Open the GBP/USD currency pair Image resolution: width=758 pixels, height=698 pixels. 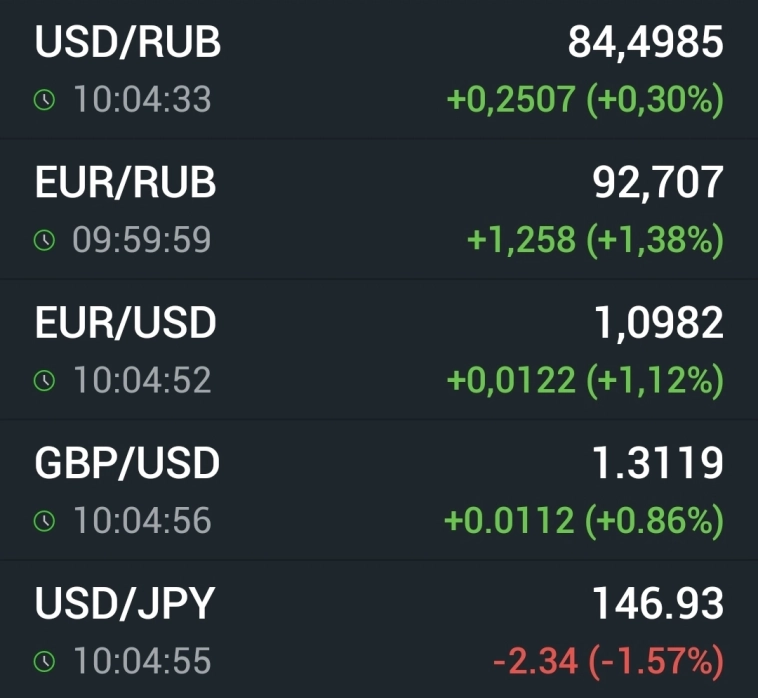click(127, 463)
